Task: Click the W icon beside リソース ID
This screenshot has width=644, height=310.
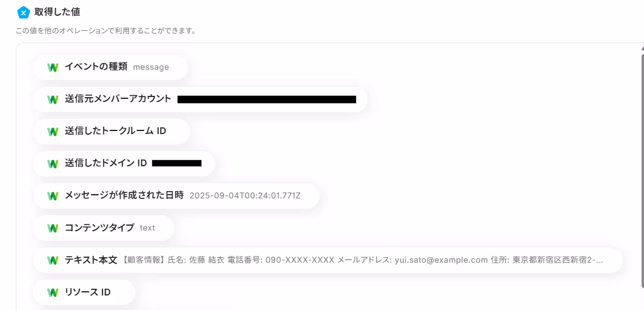Action: [53, 293]
